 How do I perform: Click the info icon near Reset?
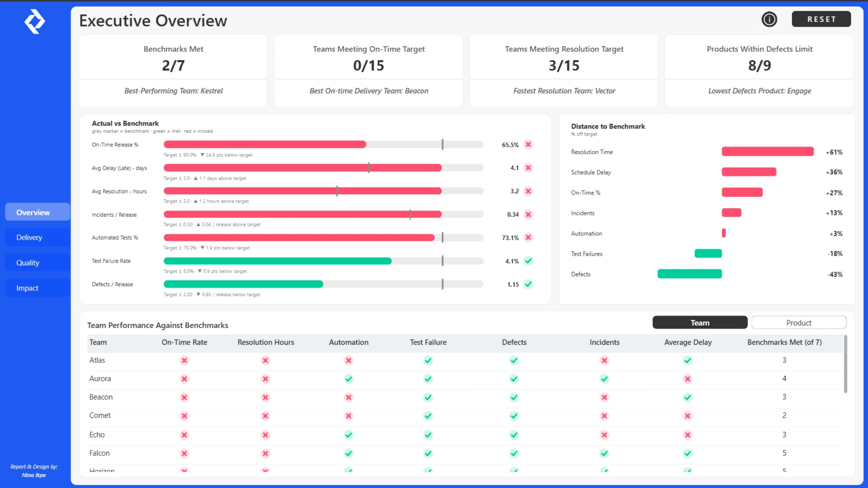pyautogui.click(x=769, y=19)
